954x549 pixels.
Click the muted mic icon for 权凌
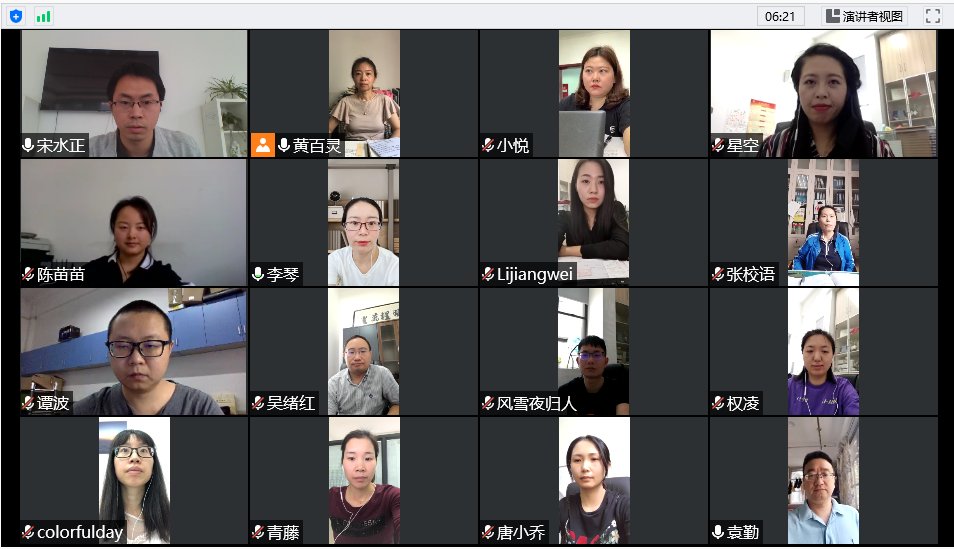[x=718, y=403]
